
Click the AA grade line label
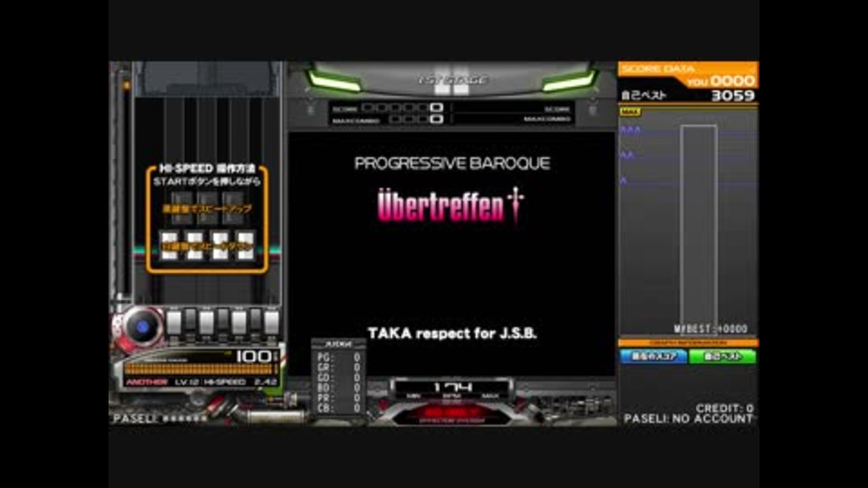pos(627,155)
